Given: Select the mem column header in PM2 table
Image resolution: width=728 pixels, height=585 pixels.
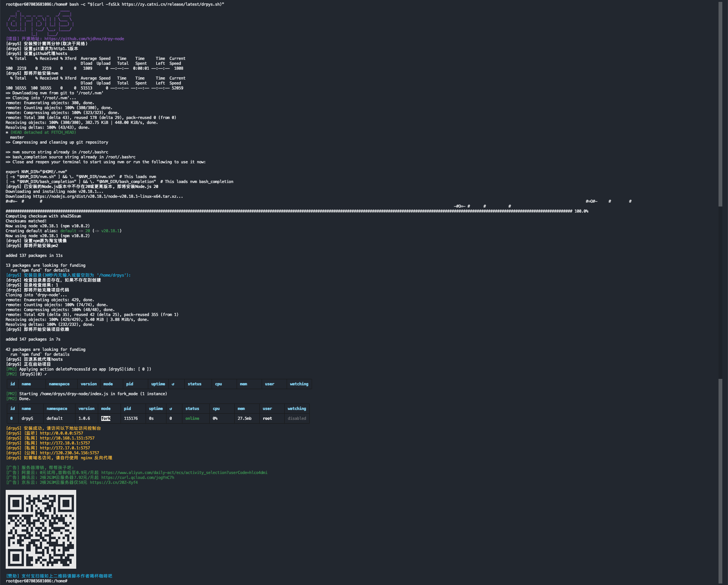Looking at the screenshot, I should pyautogui.click(x=242, y=383).
